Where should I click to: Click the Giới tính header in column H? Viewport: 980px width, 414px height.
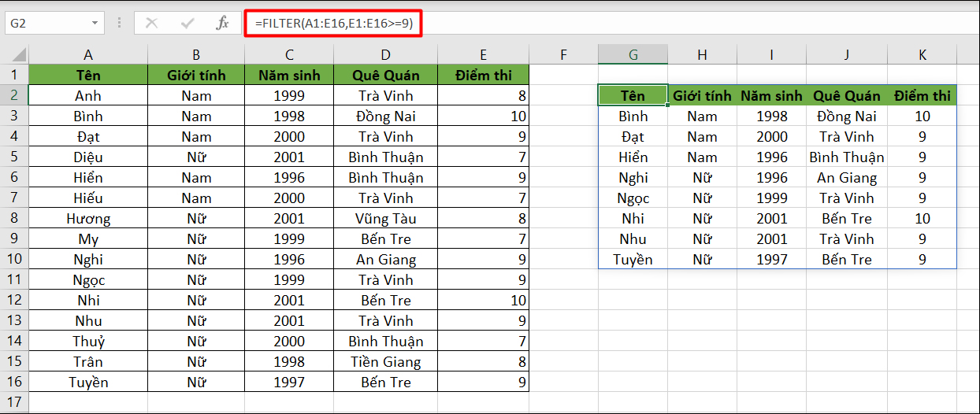(702, 95)
